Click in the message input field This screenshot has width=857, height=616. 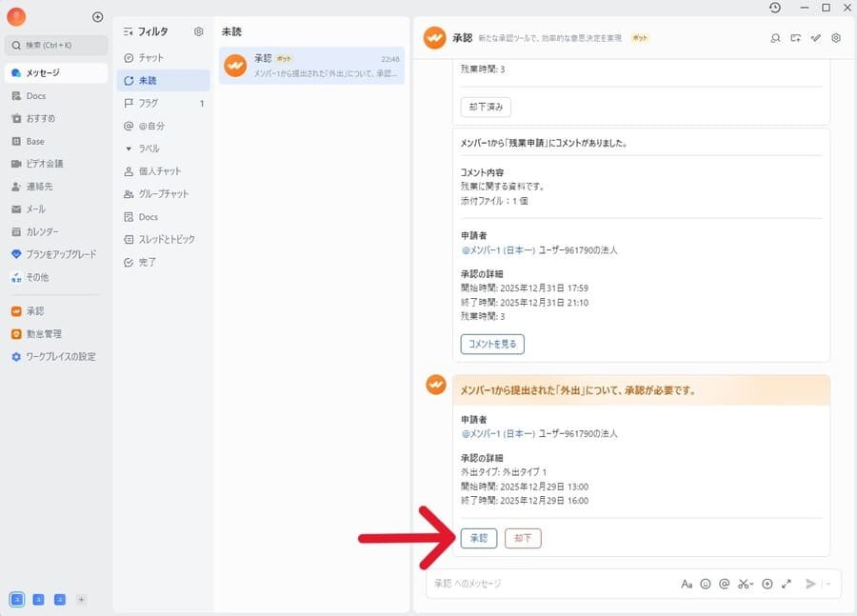[552, 584]
